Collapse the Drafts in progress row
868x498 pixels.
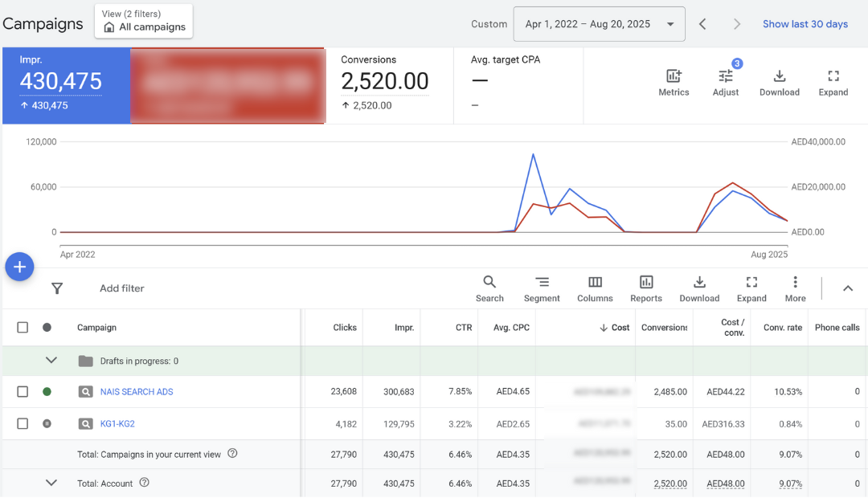click(51, 361)
